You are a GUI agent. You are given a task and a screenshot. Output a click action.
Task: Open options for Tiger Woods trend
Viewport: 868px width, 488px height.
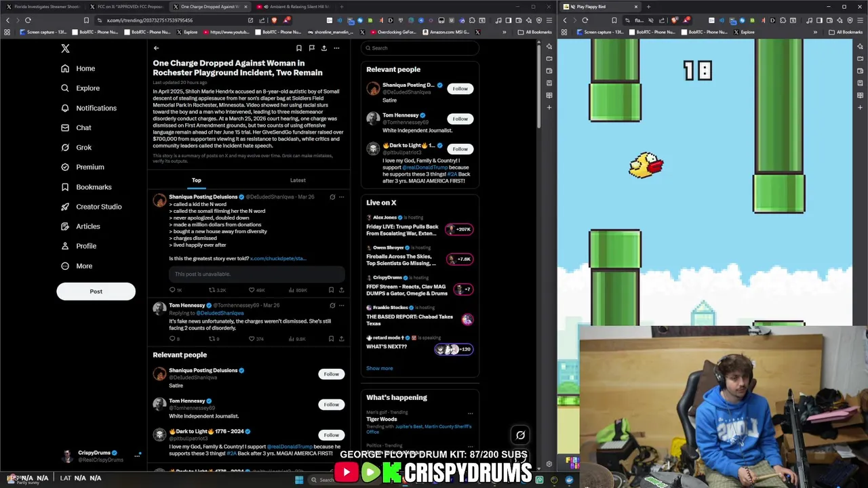470,413
